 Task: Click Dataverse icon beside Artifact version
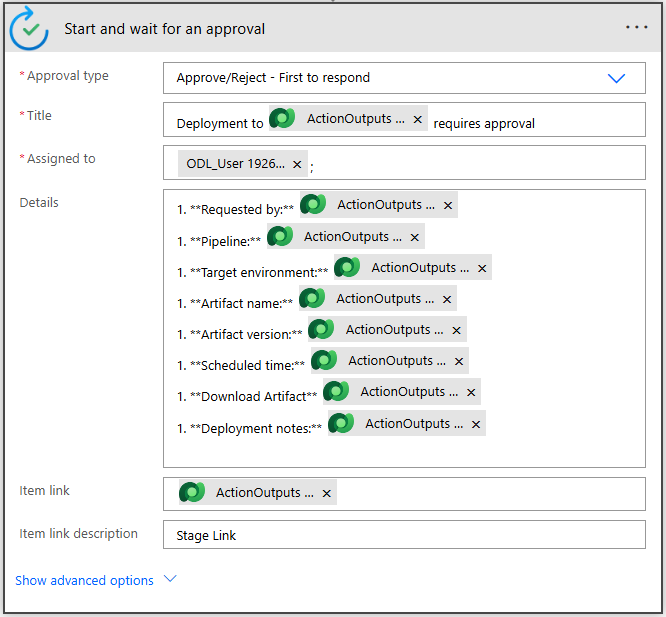[322, 330]
